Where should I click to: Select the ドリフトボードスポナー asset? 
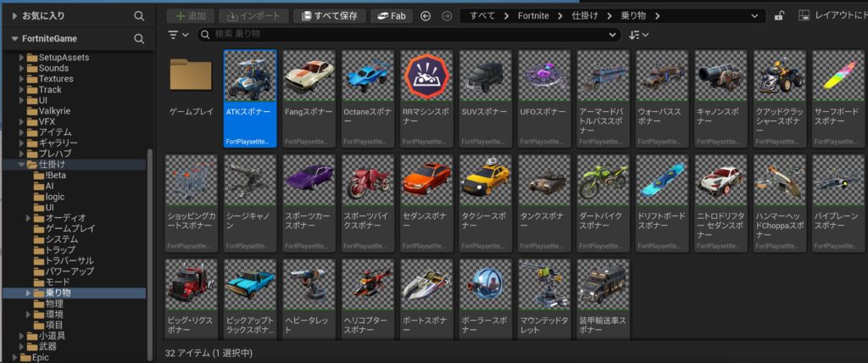[x=662, y=204]
